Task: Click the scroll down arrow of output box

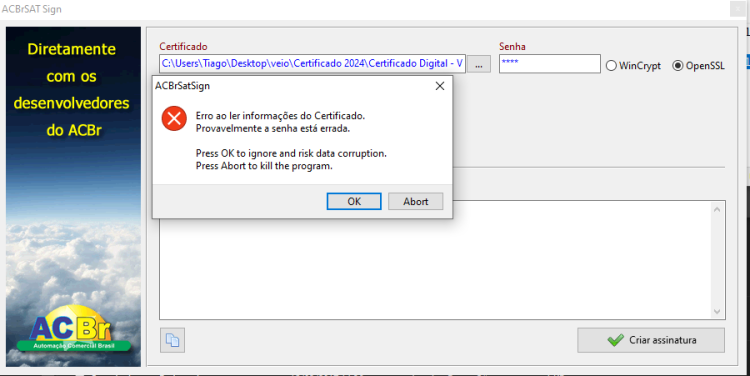Action: pos(717,311)
